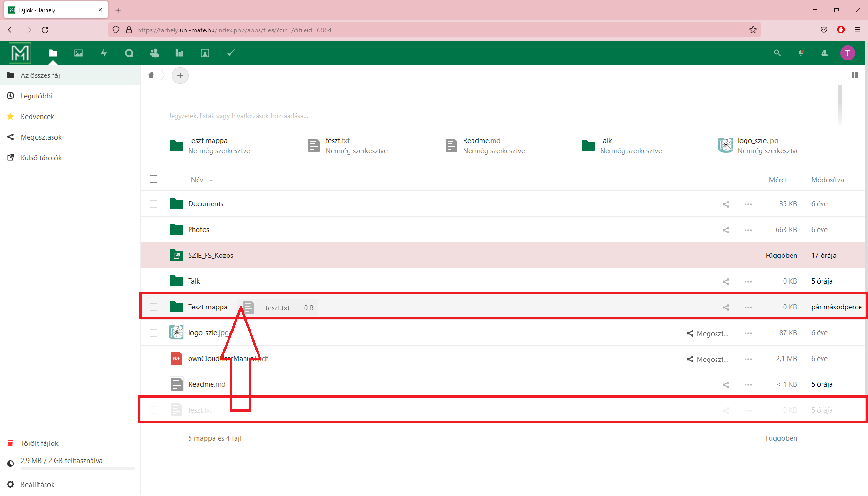Click the search magnifier icon
Image resolution: width=868 pixels, height=496 pixels.
[777, 53]
